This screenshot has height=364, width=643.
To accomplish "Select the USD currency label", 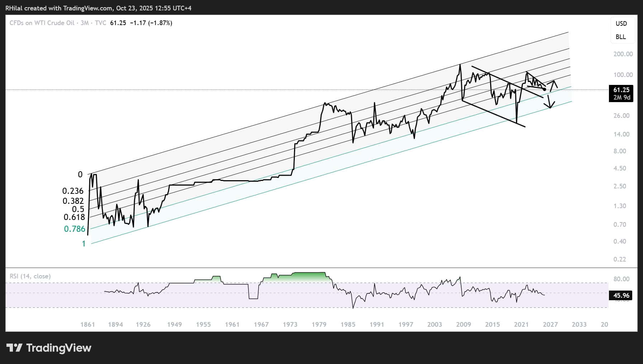I will [x=621, y=24].
